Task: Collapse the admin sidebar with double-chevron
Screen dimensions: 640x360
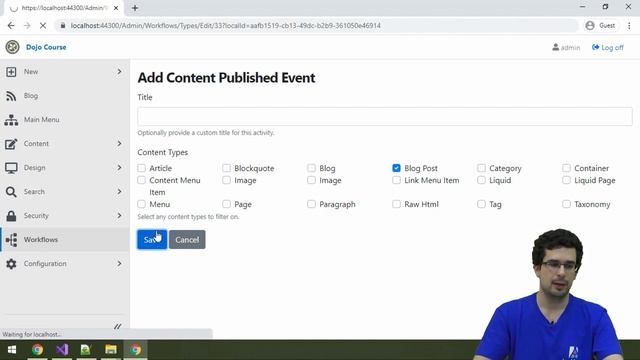Action: [118, 327]
